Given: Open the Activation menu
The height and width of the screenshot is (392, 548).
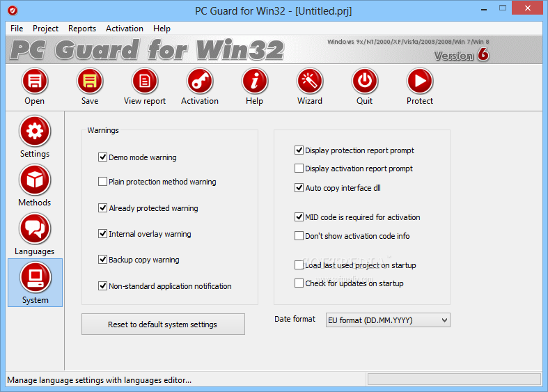Looking at the screenshot, I should click(125, 29).
